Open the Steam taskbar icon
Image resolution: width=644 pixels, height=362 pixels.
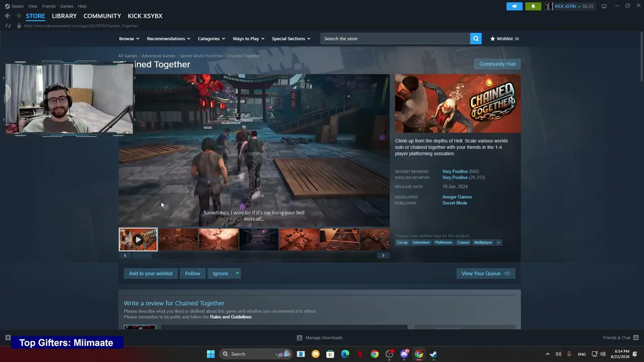433,354
